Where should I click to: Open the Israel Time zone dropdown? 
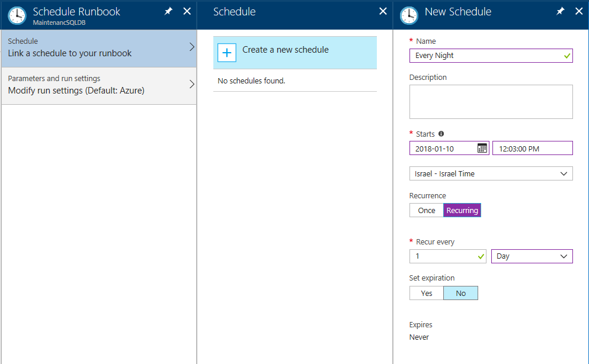coord(491,173)
